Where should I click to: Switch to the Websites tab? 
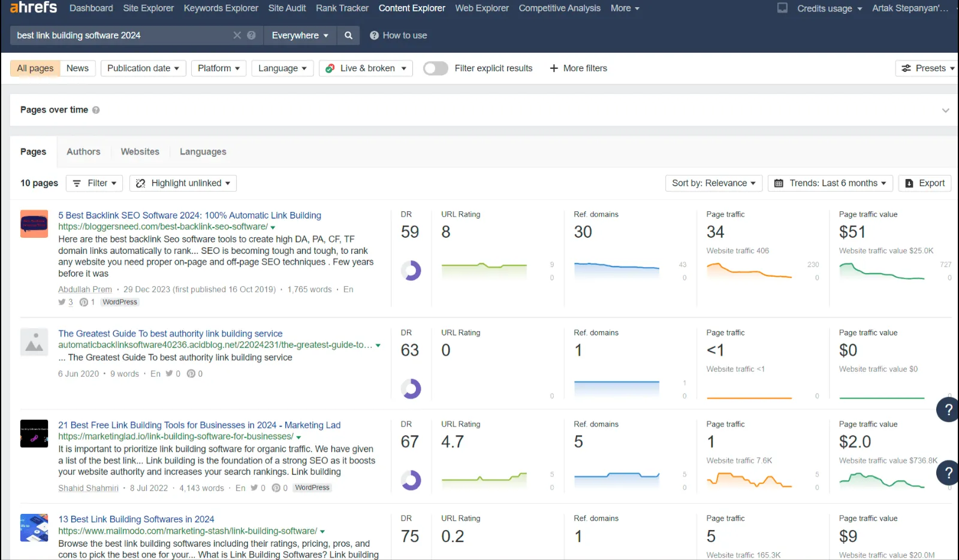pos(140,152)
